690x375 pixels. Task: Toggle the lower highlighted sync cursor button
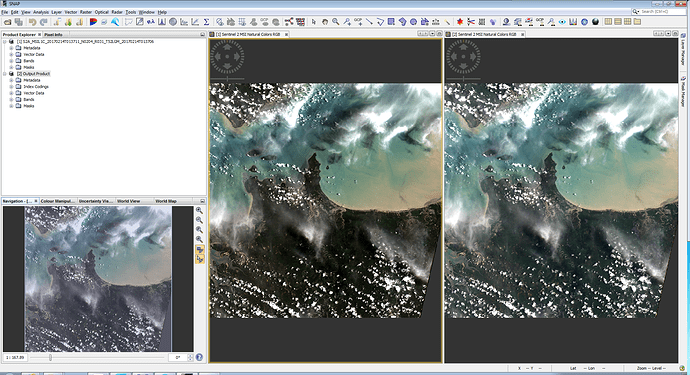point(200,259)
